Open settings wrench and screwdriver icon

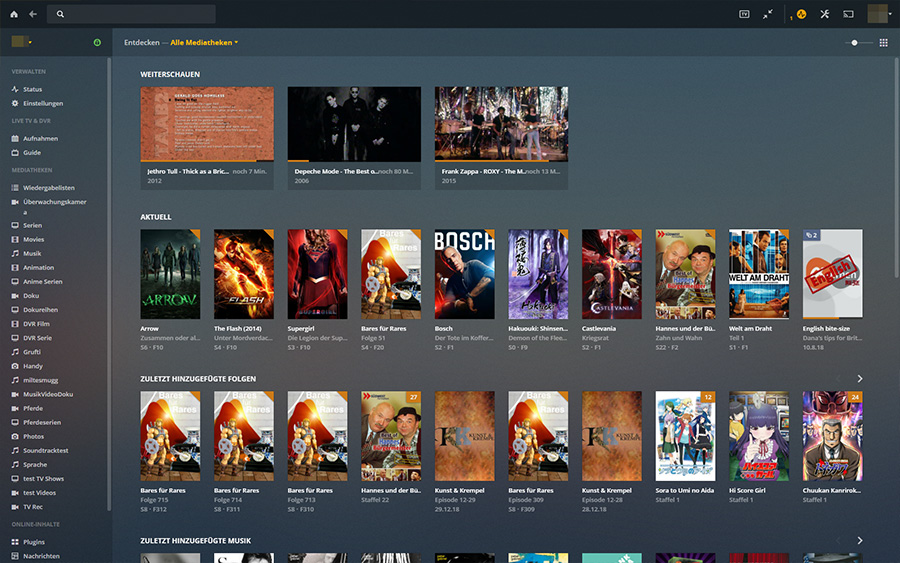click(x=824, y=14)
